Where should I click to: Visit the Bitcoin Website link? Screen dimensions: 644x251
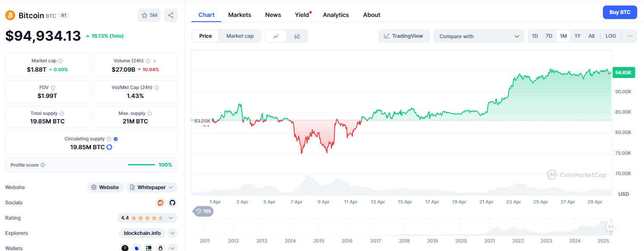pos(105,187)
